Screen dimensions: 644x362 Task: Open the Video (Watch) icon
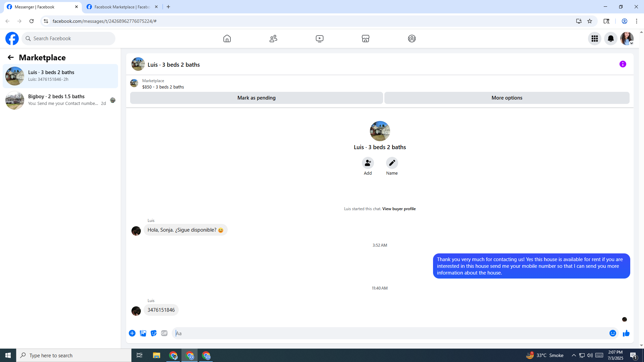click(320, 39)
